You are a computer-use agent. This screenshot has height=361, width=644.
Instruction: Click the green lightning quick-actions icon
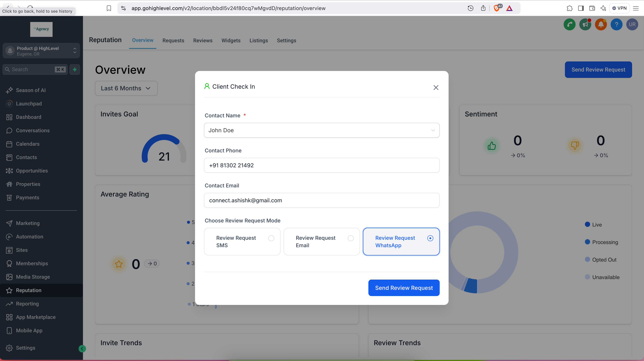[x=75, y=69]
